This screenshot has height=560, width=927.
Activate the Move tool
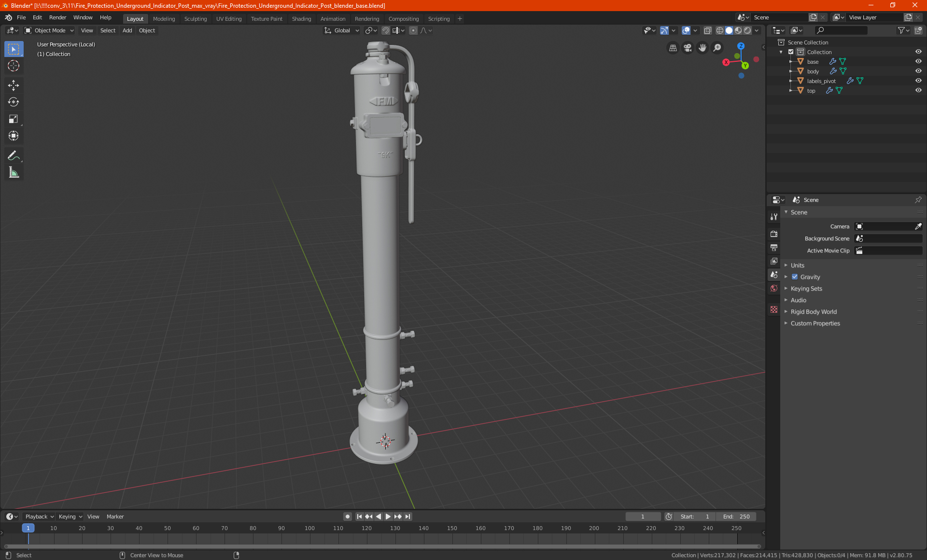click(14, 85)
